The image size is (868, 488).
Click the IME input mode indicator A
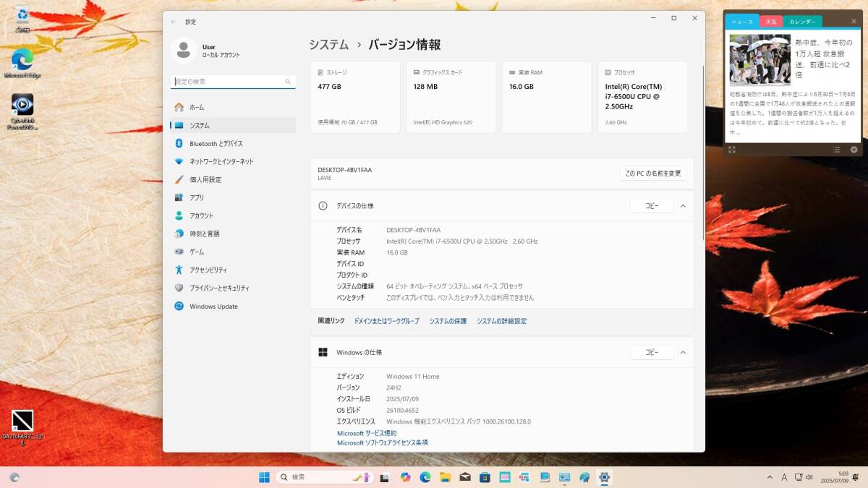pyautogui.click(x=784, y=477)
